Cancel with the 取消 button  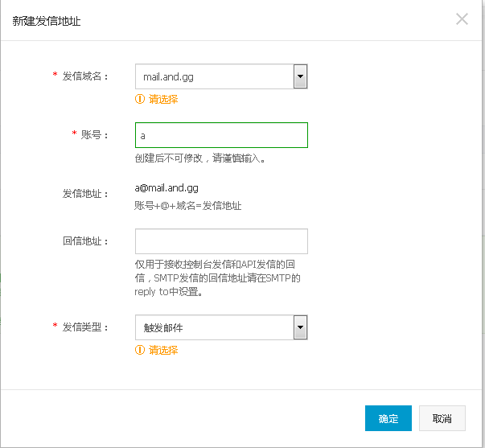tap(442, 419)
